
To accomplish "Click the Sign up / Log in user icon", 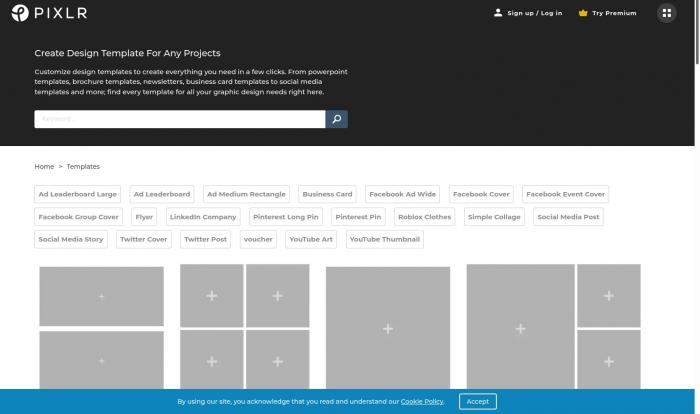I will [498, 13].
